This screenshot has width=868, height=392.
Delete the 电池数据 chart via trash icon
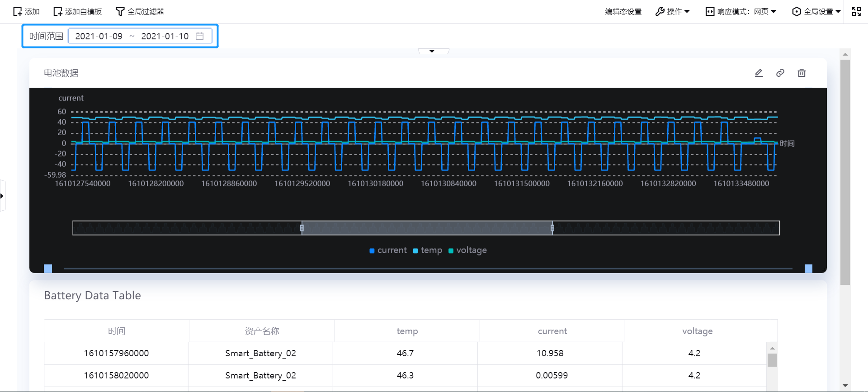(x=801, y=73)
